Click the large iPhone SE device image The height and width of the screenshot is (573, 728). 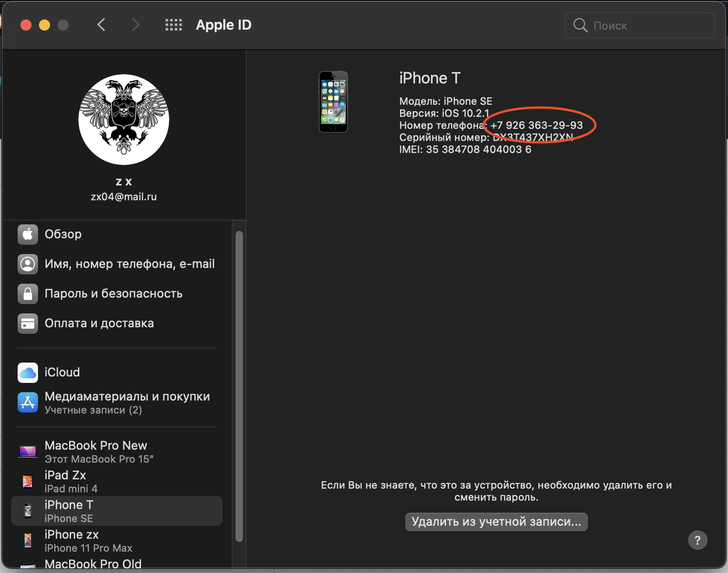point(333,102)
